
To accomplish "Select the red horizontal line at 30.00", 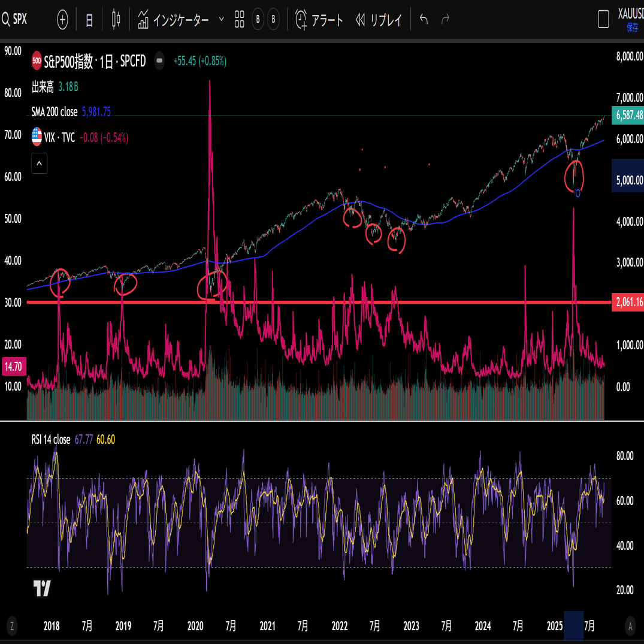I will coord(319,303).
